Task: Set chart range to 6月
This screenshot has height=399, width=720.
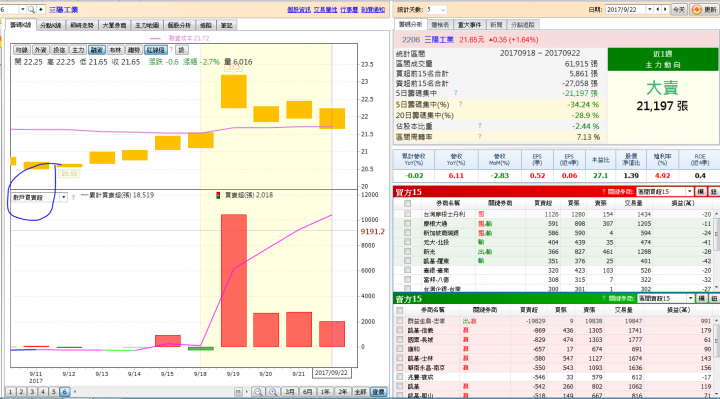Action: [308, 392]
